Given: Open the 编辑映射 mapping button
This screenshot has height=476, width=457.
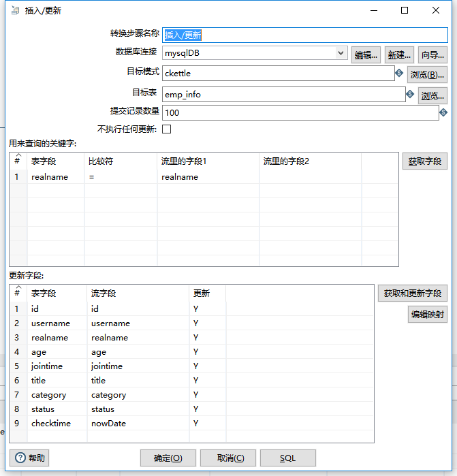Looking at the screenshot, I should pos(428,314).
